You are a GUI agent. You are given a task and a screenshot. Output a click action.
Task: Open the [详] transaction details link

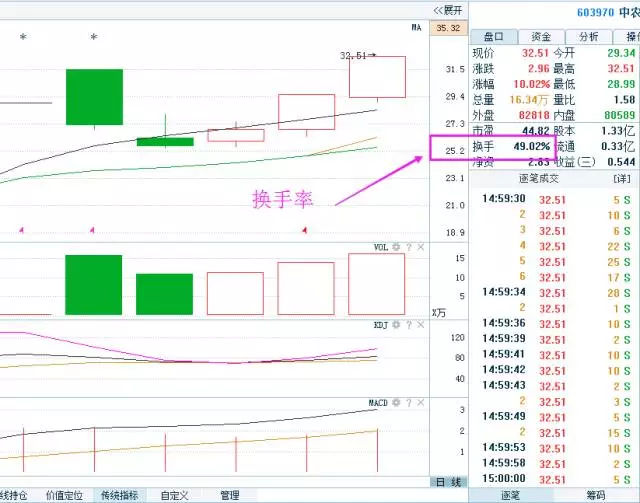tap(622, 178)
